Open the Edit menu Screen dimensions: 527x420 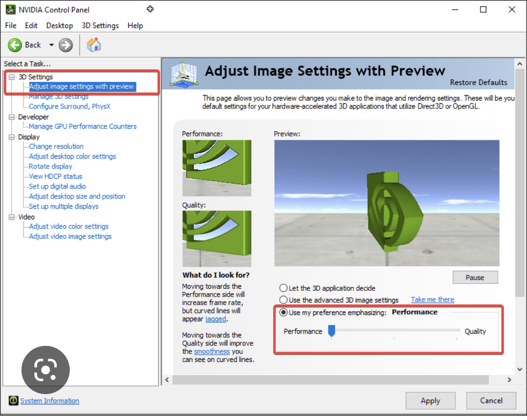31,25
